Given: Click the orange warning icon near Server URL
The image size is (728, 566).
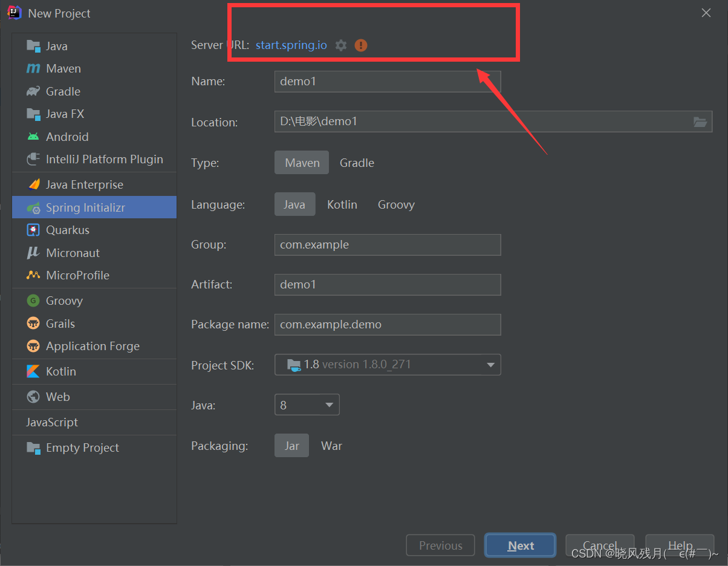Looking at the screenshot, I should click(361, 45).
